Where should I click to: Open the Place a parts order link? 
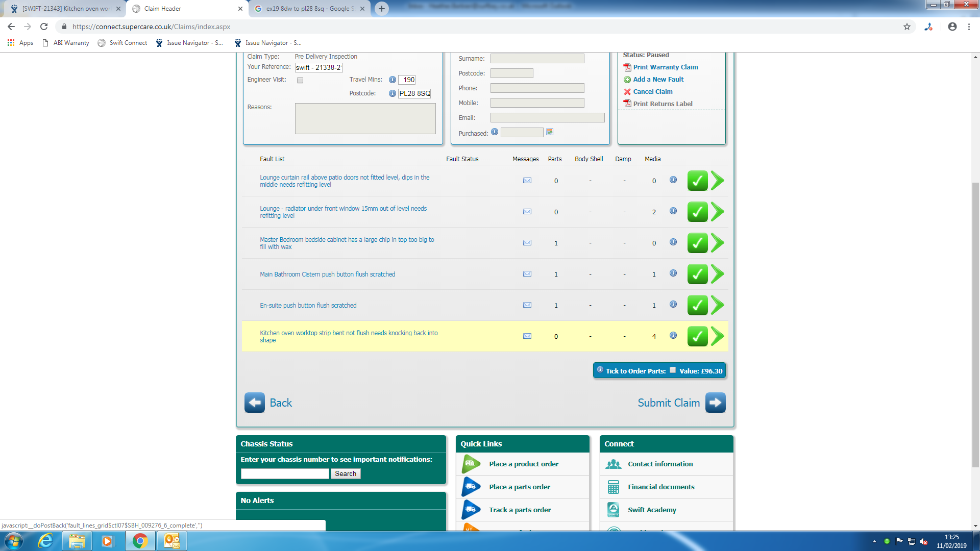pos(519,487)
